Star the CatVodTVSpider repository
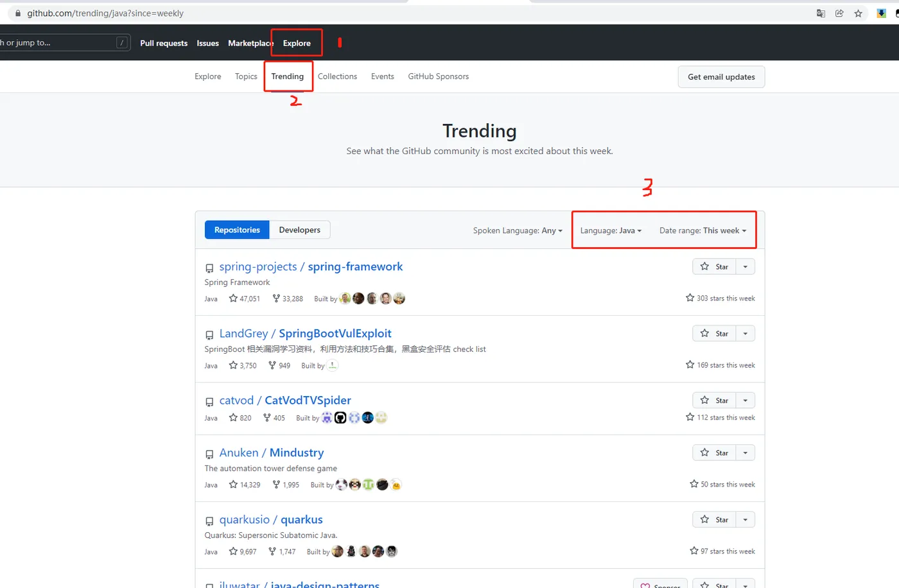Image resolution: width=899 pixels, height=588 pixels. pyautogui.click(x=714, y=400)
